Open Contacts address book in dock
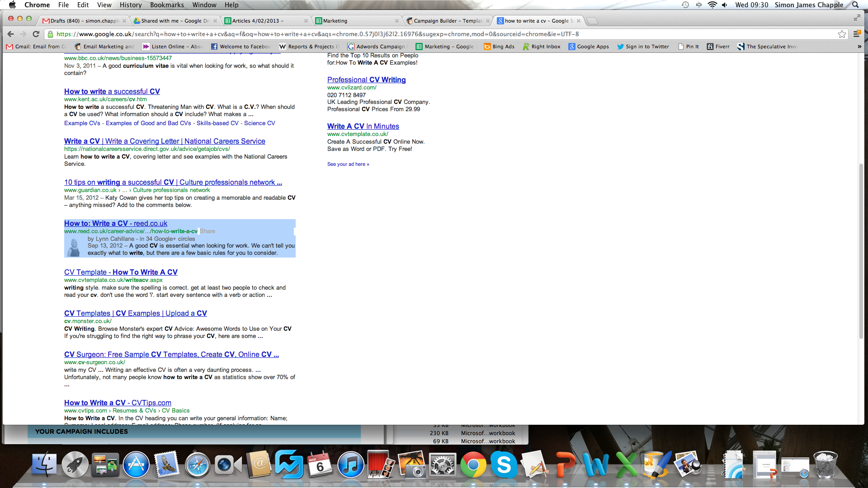Image resolution: width=868 pixels, height=488 pixels. tap(259, 465)
